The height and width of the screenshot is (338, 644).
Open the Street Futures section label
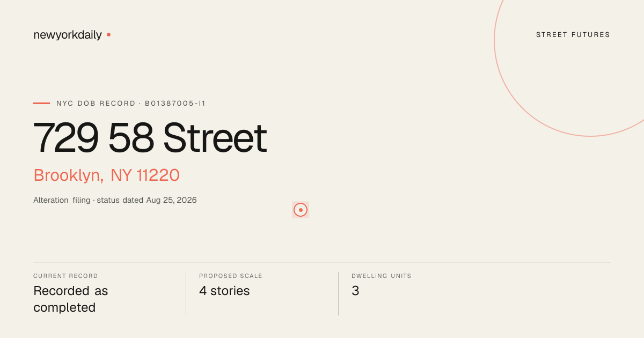coord(573,35)
